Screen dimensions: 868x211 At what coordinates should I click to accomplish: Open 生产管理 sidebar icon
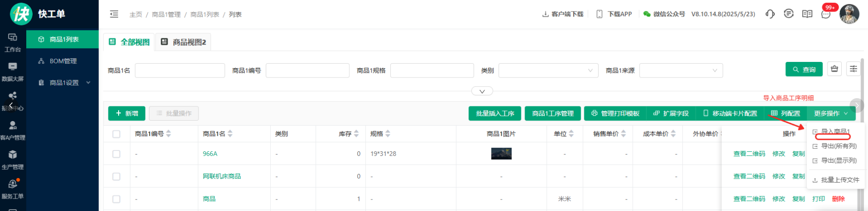13,160
